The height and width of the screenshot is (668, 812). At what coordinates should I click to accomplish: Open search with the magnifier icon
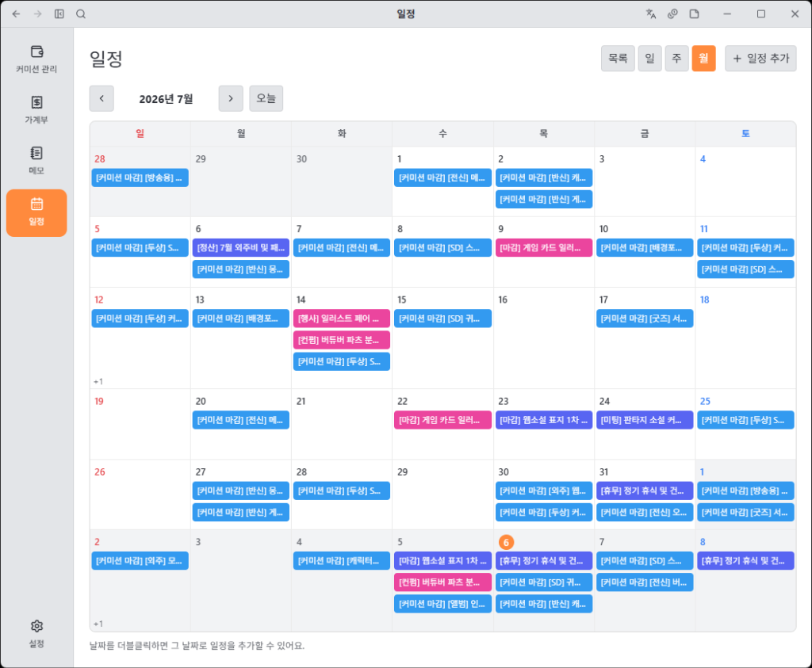point(81,14)
